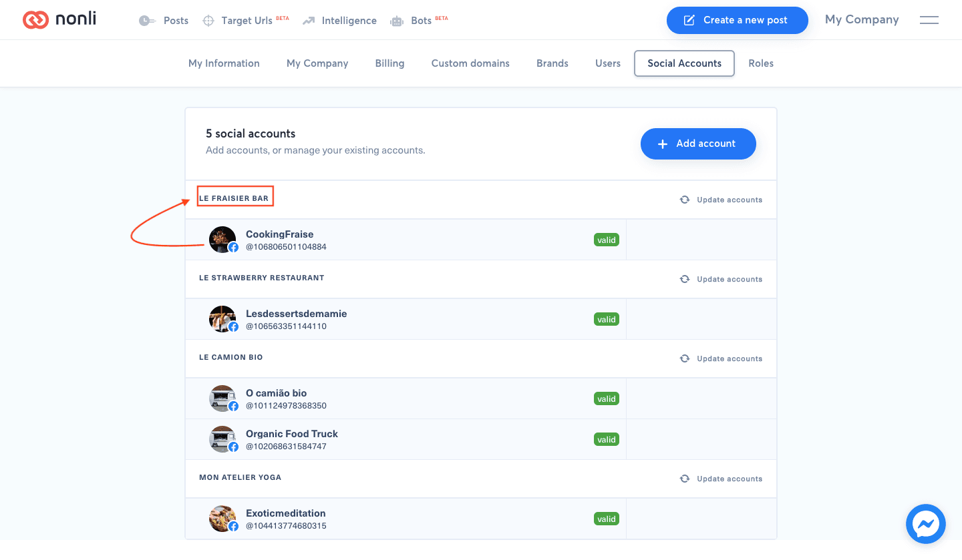Screen dimensions: 962x560
Task: Select the O camião bio account name
Action: (x=276, y=393)
